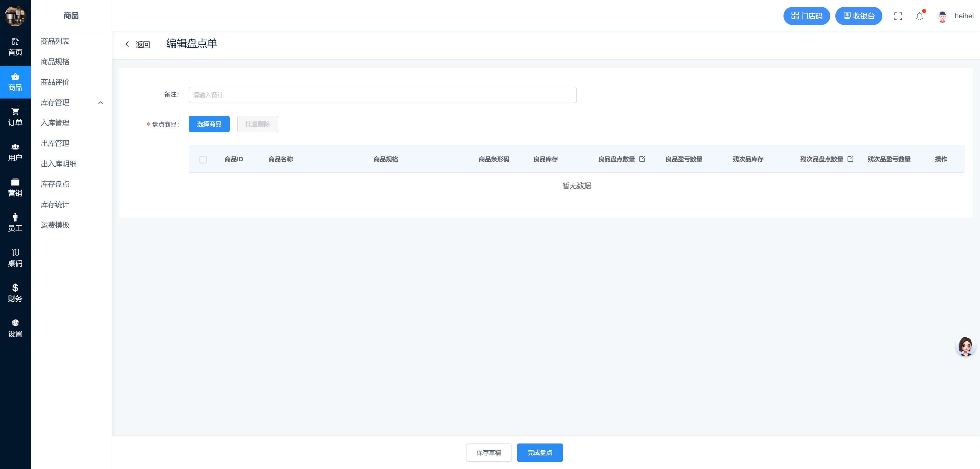Toggle the select-all table checkbox

click(x=203, y=159)
